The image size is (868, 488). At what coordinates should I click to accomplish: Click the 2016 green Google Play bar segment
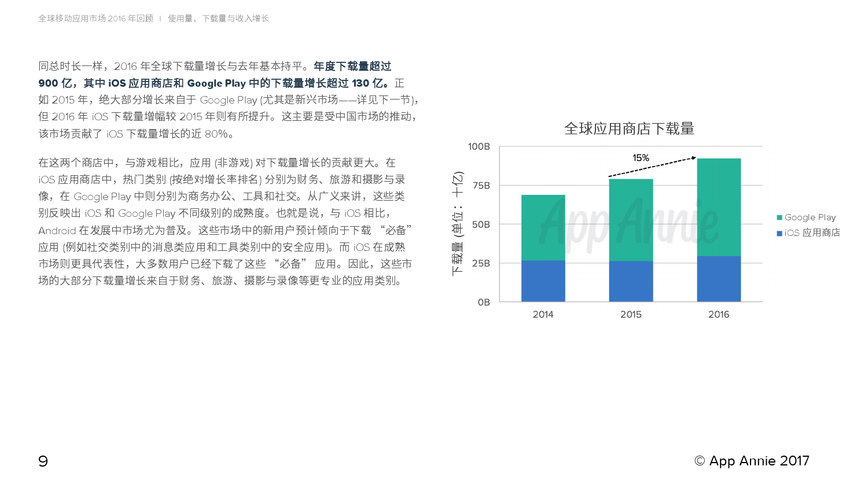(x=719, y=207)
